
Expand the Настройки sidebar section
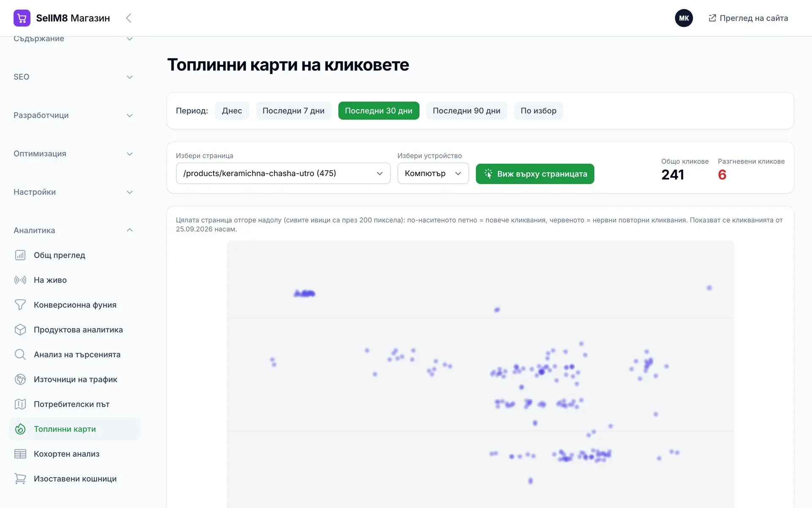pyautogui.click(x=73, y=192)
